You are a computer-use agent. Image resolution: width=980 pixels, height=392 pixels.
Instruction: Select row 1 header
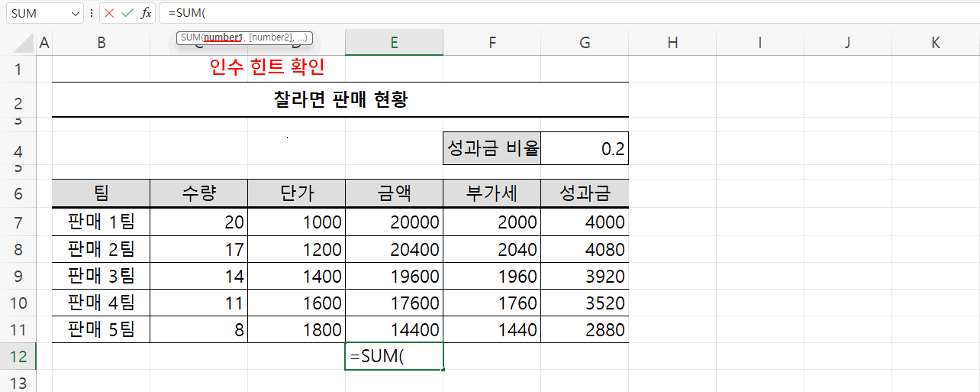pyautogui.click(x=18, y=69)
